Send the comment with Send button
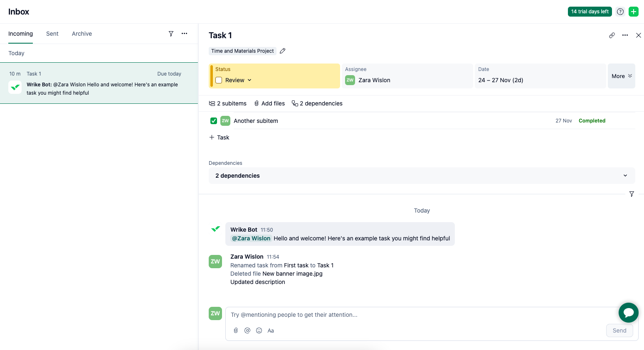644x350 pixels. click(x=619, y=330)
